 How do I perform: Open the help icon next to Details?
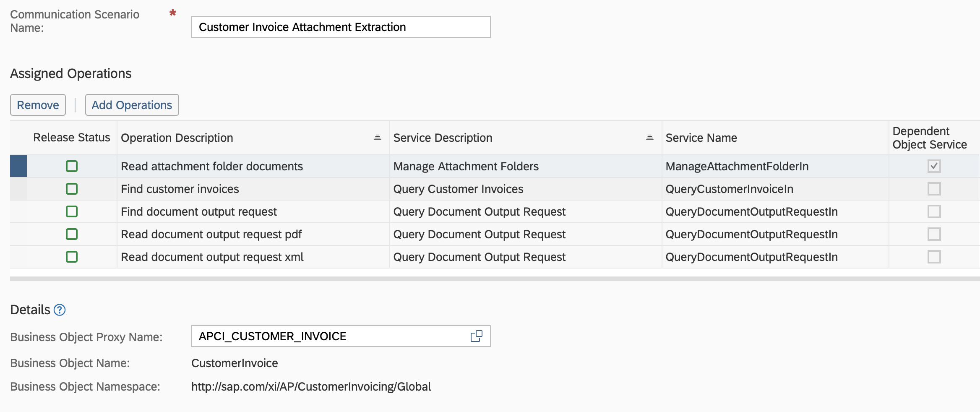(60, 310)
